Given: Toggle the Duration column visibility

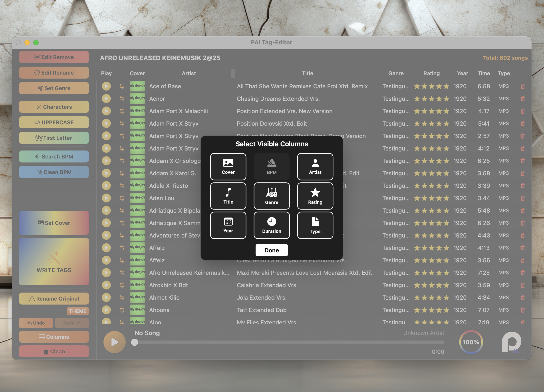Looking at the screenshot, I should pyautogui.click(x=272, y=225).
